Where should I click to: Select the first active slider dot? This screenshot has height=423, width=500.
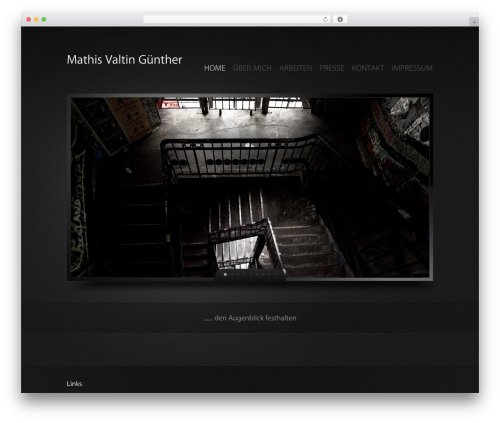pos(225,274)
